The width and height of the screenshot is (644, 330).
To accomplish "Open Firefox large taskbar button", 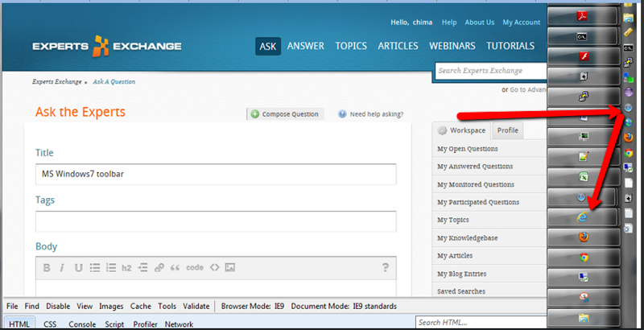I will (583, 237).
